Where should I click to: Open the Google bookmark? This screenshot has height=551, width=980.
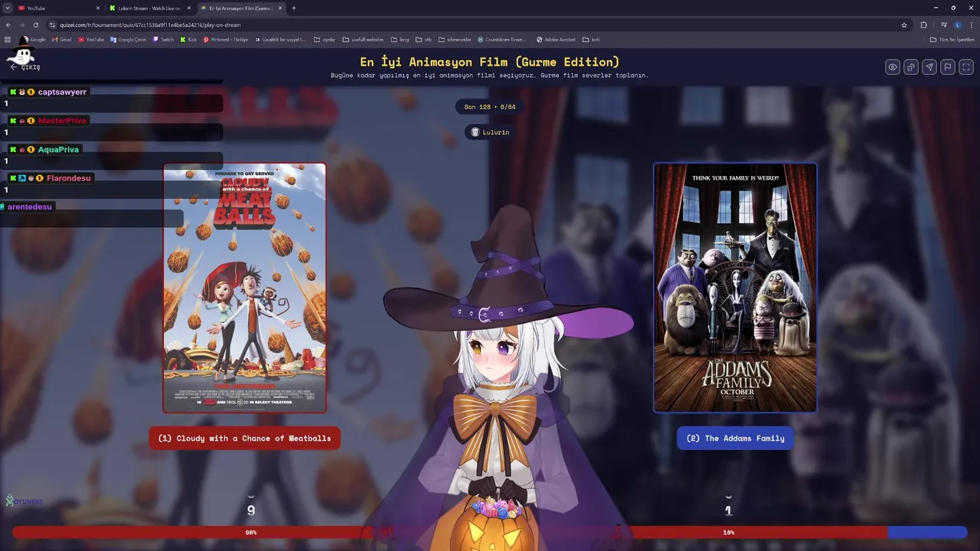[x=34, y=39]
